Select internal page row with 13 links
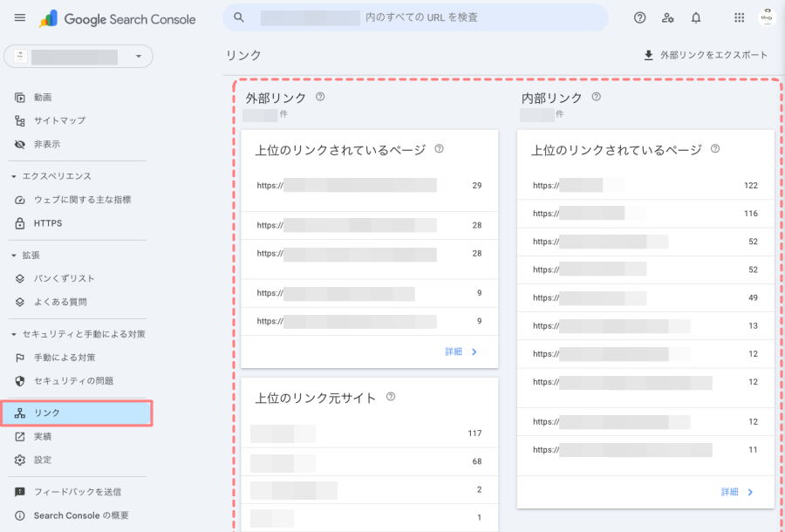 tap(645, 326)
